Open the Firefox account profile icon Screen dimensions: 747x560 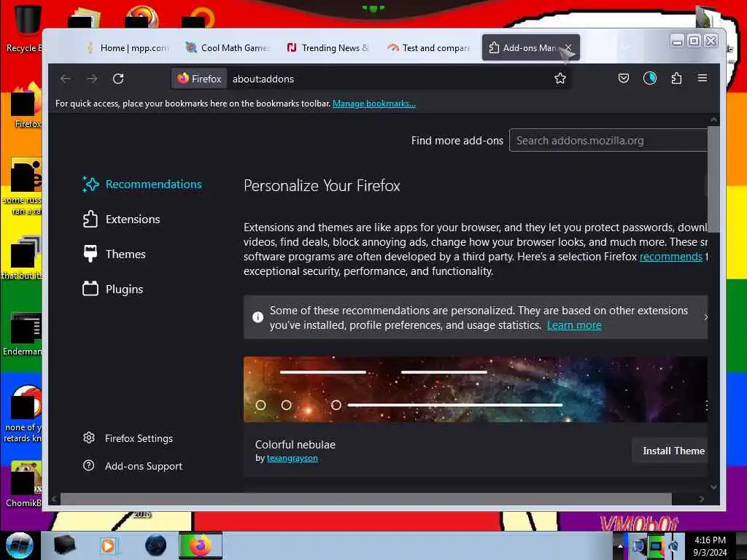(x=650, y=78)
